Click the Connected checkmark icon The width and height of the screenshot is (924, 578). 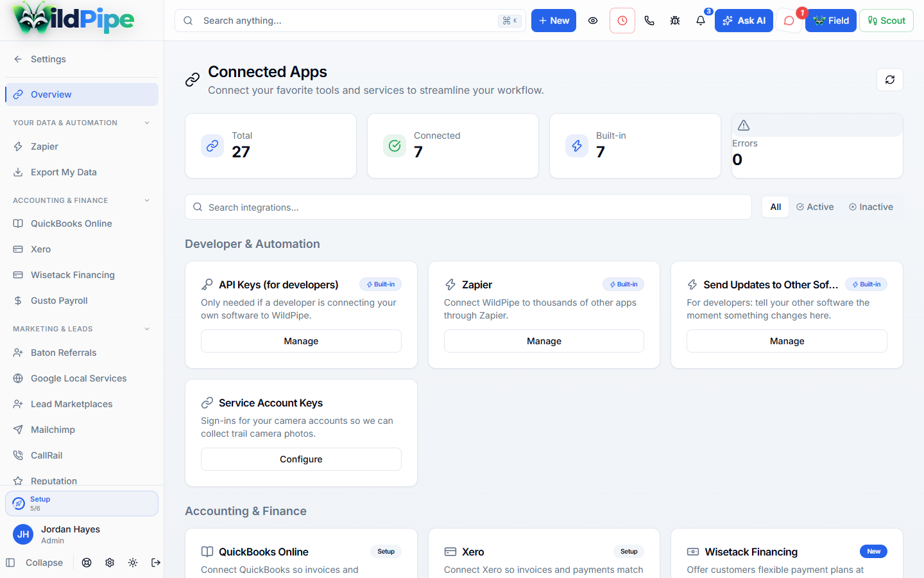[x=395, y=146]
